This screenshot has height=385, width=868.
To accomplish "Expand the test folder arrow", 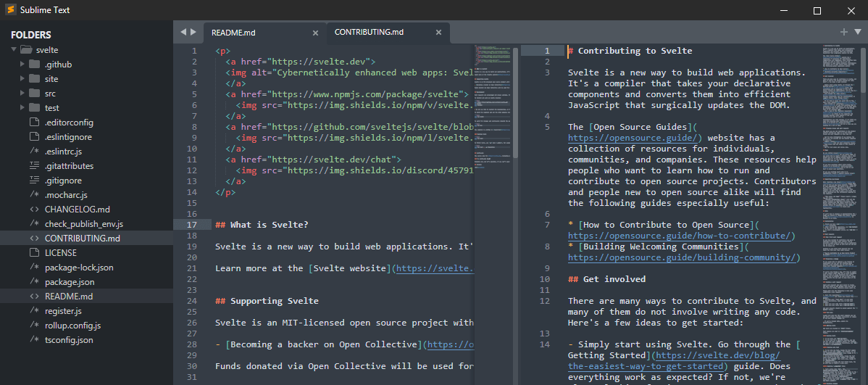I will pos(22,107).
